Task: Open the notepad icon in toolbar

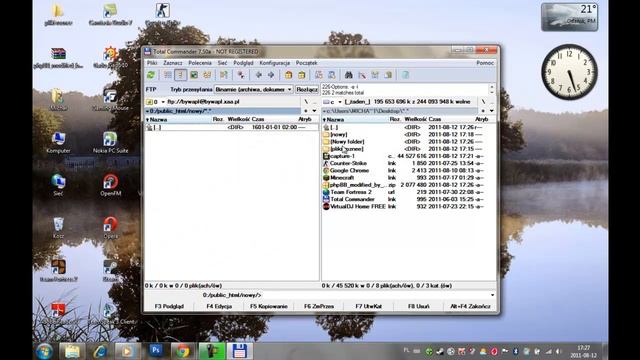Action: (x=405, y=75)
